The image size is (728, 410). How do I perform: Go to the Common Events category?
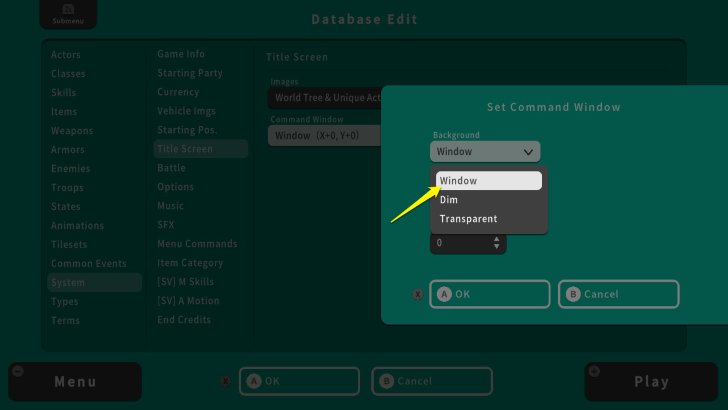89,264
